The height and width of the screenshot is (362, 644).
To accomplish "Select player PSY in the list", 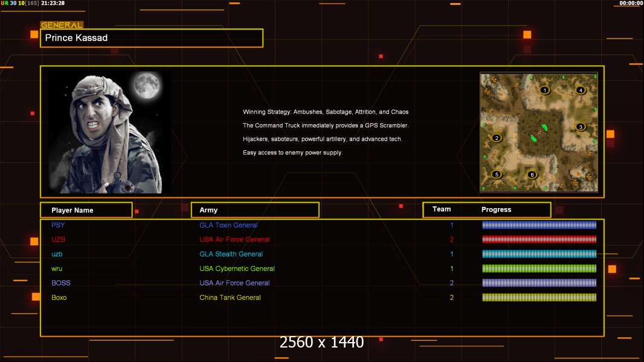I will pyautogui.click(x=58, y=225).
